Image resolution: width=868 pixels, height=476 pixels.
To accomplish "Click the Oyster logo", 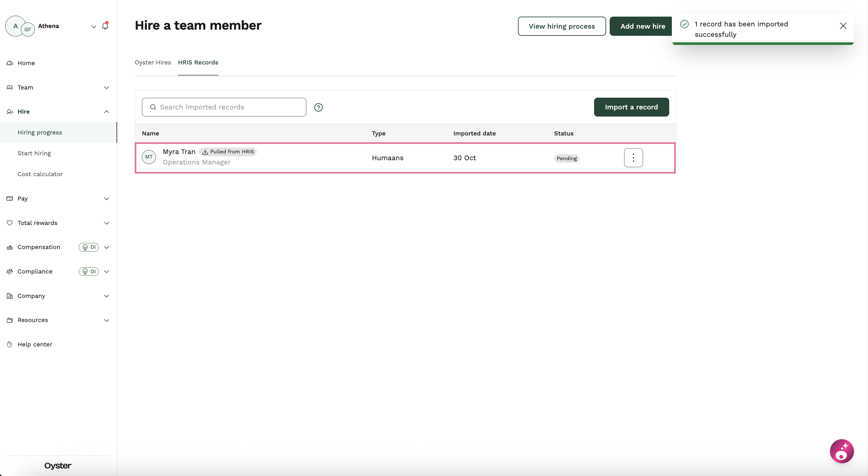I will pyautogui.click(x=58, y=466).
